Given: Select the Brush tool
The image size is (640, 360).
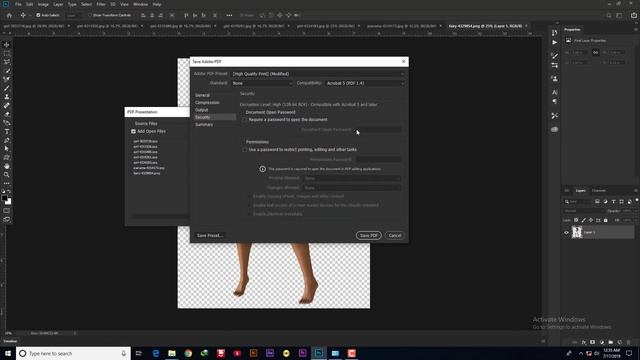Looking at the screenshot, I should click(x=7, y=88).
